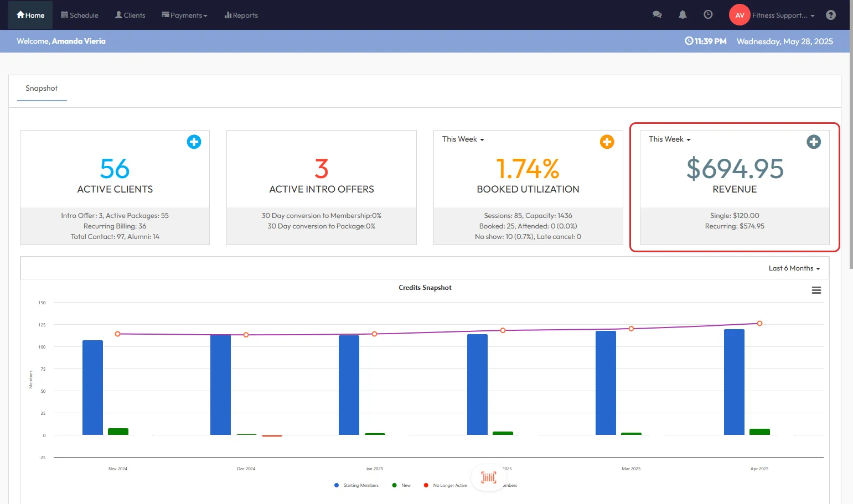The height and width of the screenshot is (504, 853).
Task: Select the Snapshot tab
Action: point(42,89)
